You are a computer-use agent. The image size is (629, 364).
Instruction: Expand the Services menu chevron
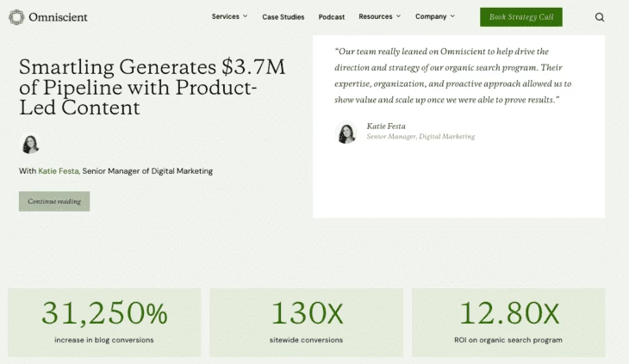(245, 16)
